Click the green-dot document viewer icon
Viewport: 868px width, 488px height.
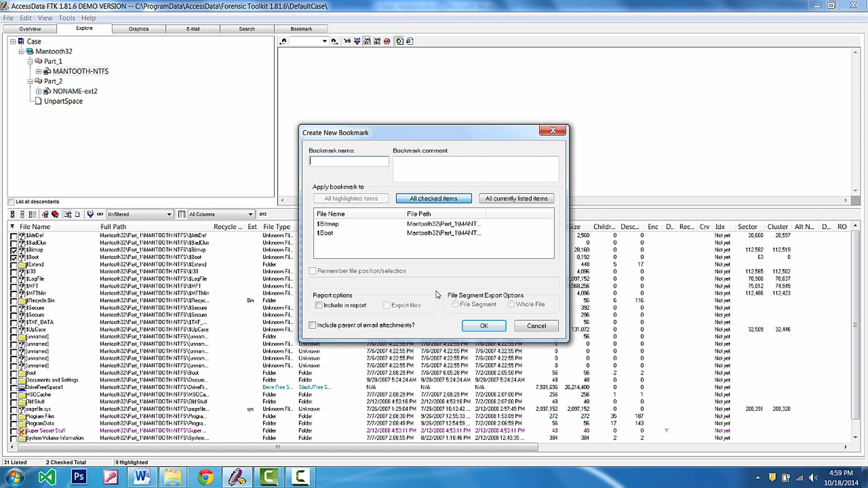[x=400, y=41]
